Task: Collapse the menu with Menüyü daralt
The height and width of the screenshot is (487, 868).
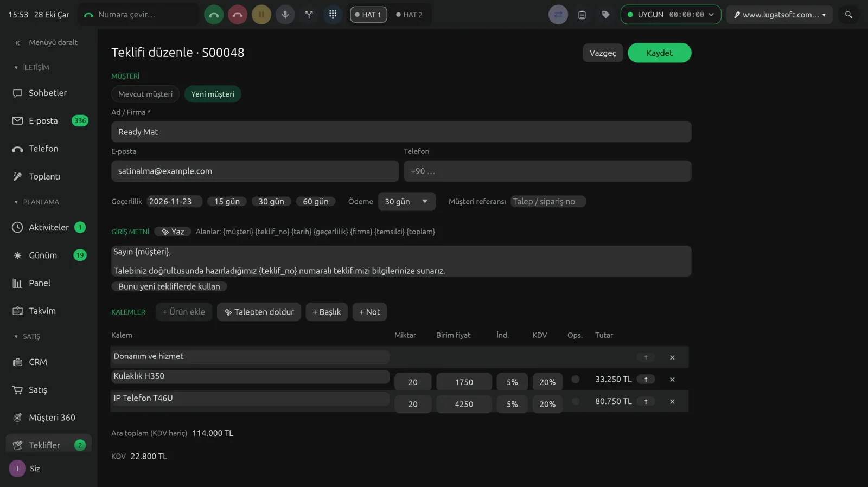Action: click(x=47, y=42)
